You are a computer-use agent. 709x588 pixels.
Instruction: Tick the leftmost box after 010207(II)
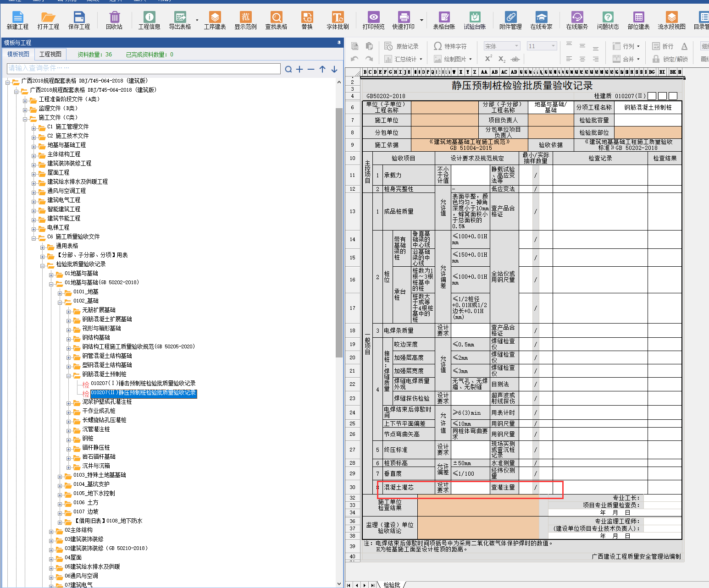[x=652, y=96]
